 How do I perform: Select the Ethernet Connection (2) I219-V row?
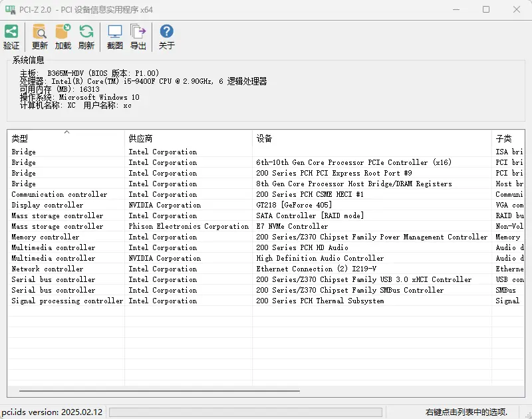point(266,269)
